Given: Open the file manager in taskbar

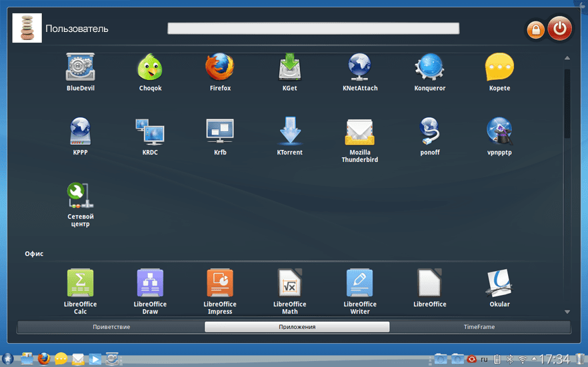Looking at the screenshot, I should pyautogui.click(x=27, y=359).
